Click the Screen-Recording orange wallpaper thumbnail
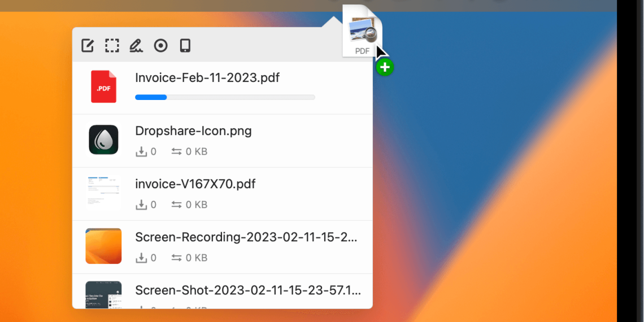This screenshot has width=644, height=322. point(103,246)
